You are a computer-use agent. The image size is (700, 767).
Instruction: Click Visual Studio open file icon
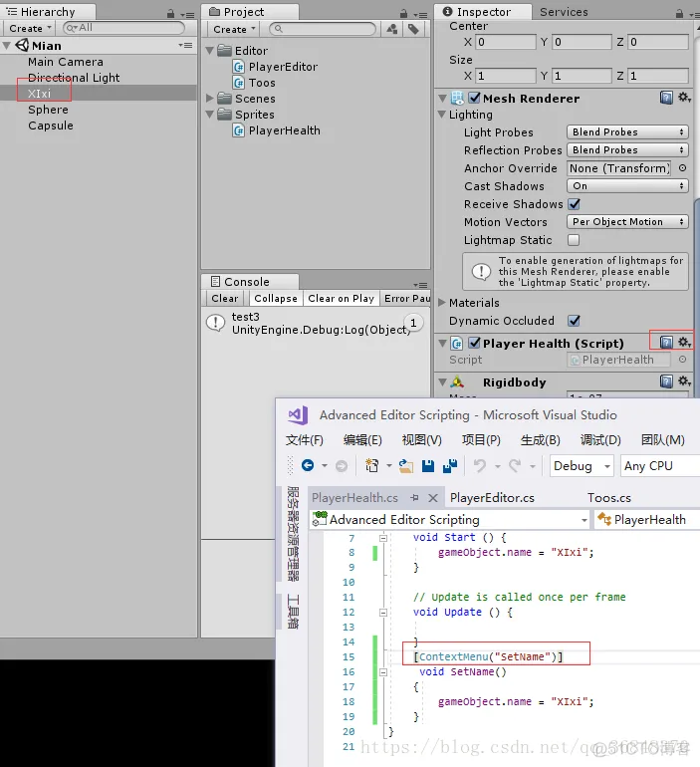tap(405, 466)
